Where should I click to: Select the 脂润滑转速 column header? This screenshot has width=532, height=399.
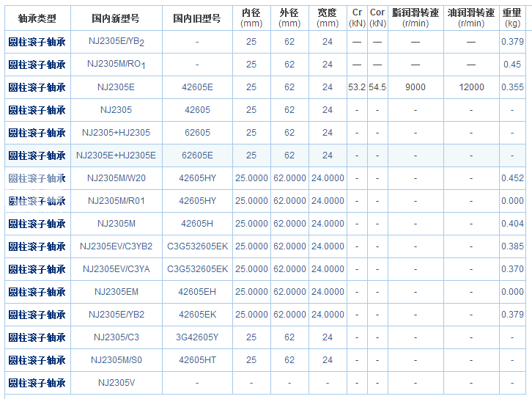(x=415, y=13)
